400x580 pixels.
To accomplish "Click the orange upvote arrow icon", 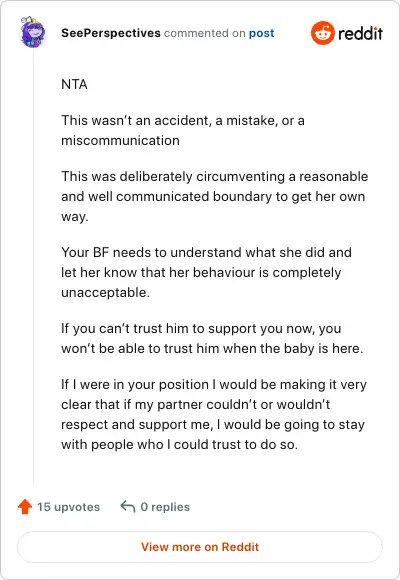I will (25, 506).
